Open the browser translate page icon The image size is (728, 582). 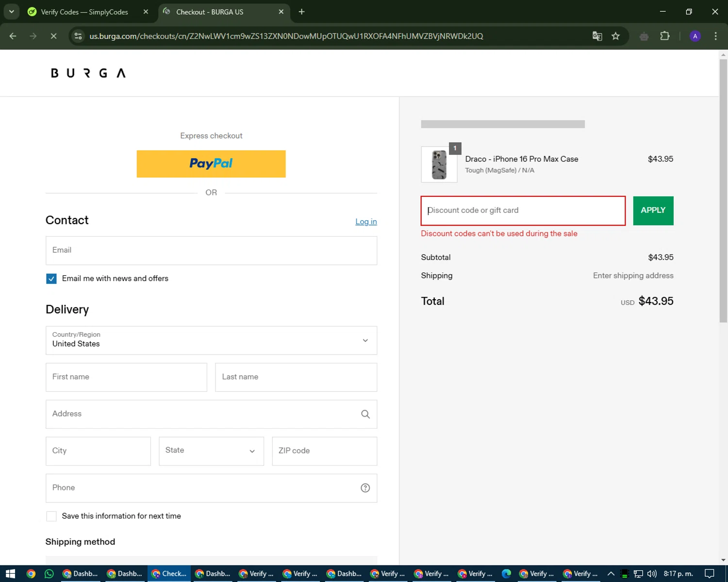coord(597,36)
